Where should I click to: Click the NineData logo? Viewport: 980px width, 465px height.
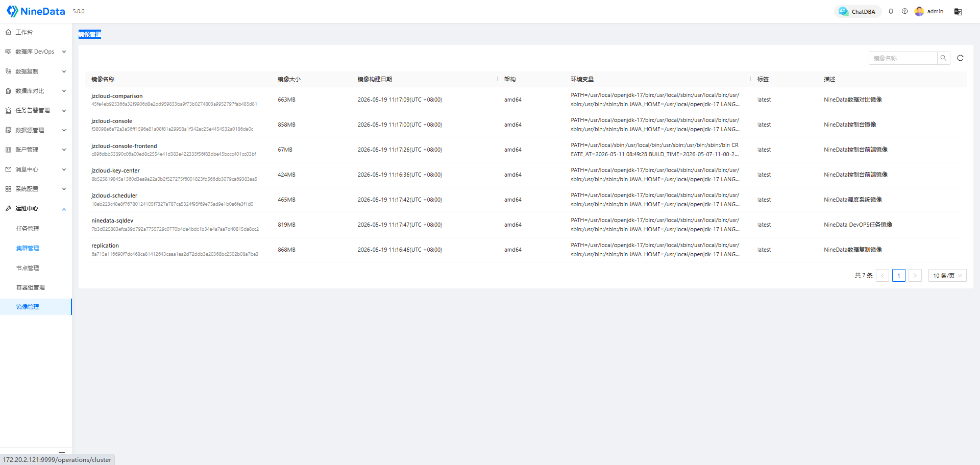click(x=36, y=11)
